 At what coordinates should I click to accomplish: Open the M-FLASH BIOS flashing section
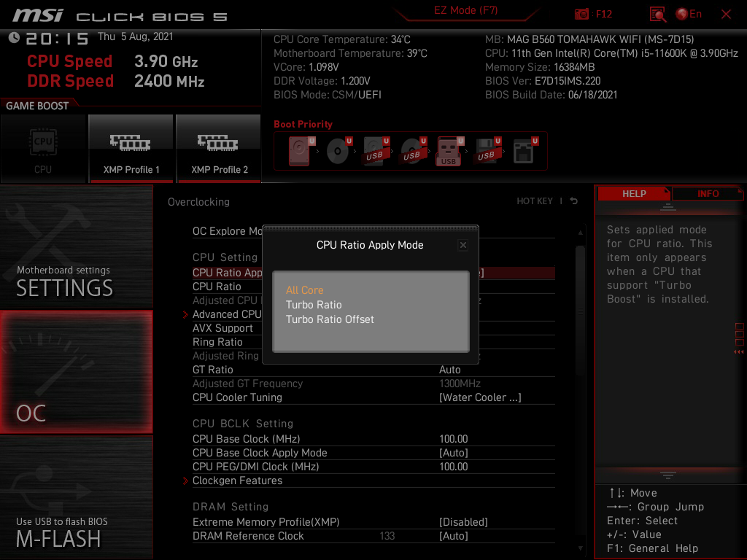tap(76, 497)
